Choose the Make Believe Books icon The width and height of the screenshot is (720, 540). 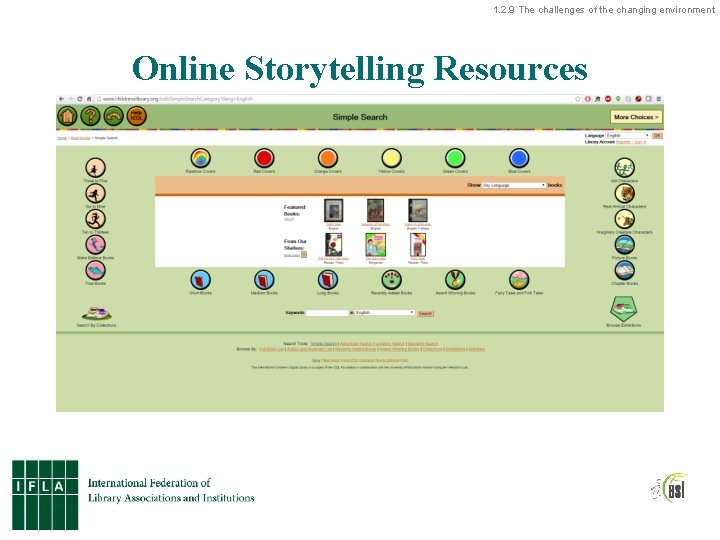click(x=96, y=245)
